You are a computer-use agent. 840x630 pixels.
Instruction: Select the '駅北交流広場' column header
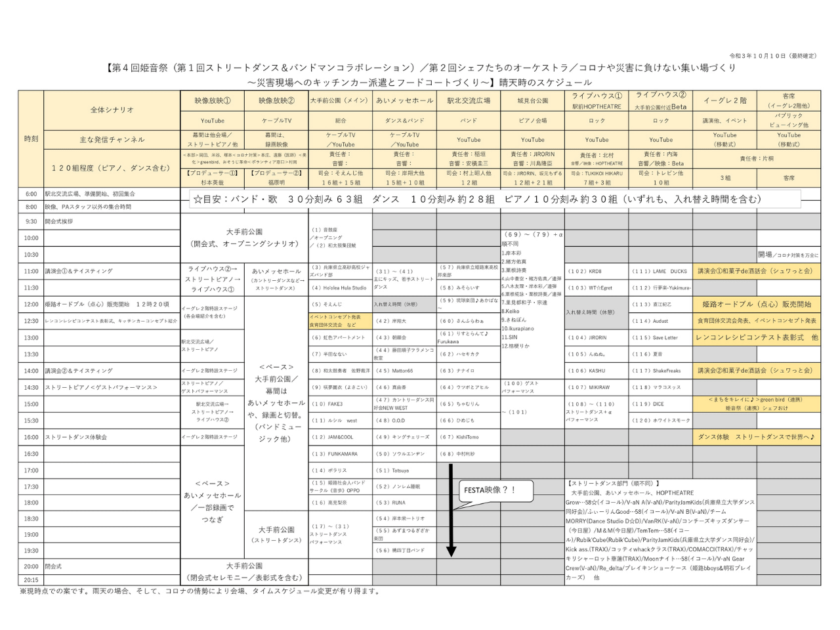point(469,101)
